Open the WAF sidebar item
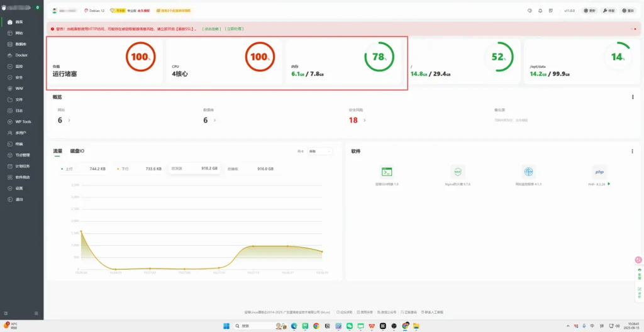This screenshot has width=644, height=332. click(x=21, y=88)
